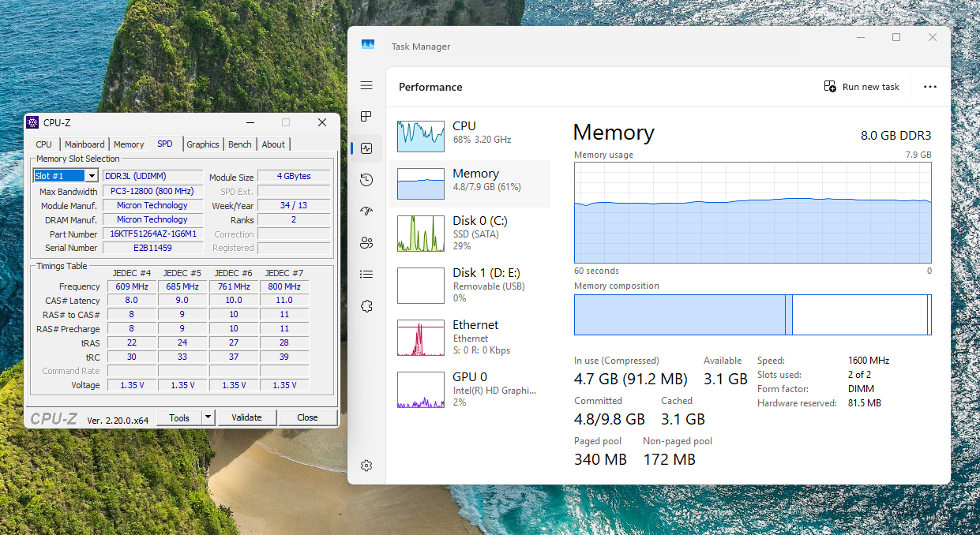
Task: Open Task Manager hamburger navigation menu
Action: [366, 85]
